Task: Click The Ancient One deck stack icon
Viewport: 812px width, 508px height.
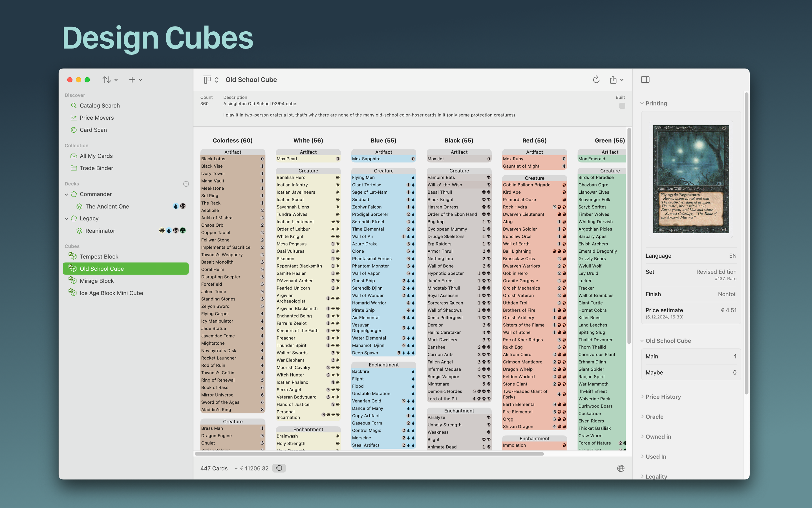Action: [x=79, y=206]
